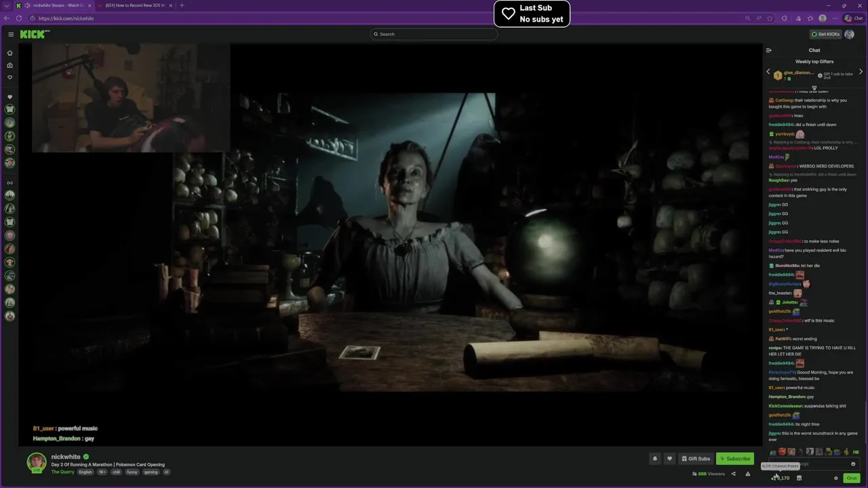Click Read Aloud icon in address bar
This screenshot has height=488, width=868.
coord(759,18)
